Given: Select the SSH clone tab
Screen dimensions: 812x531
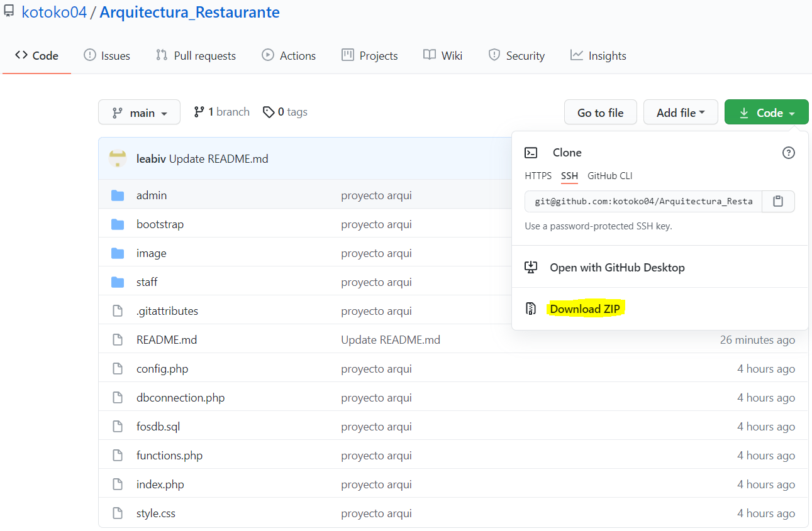Looking at the screenshot, I should pos(569,176).
